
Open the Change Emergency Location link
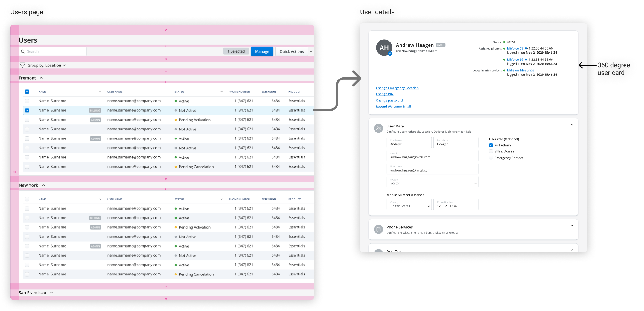pyautogui.click(x=397, y=88)
